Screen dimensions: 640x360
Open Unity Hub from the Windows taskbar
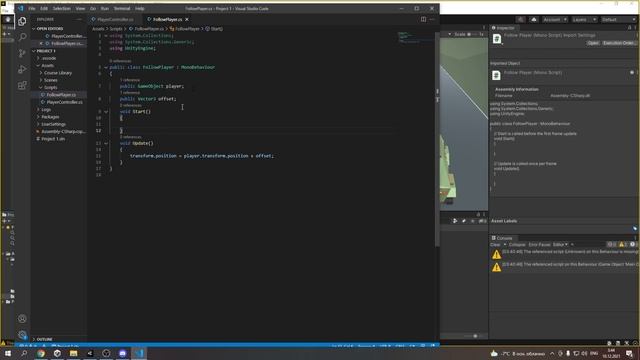(57, 353)
